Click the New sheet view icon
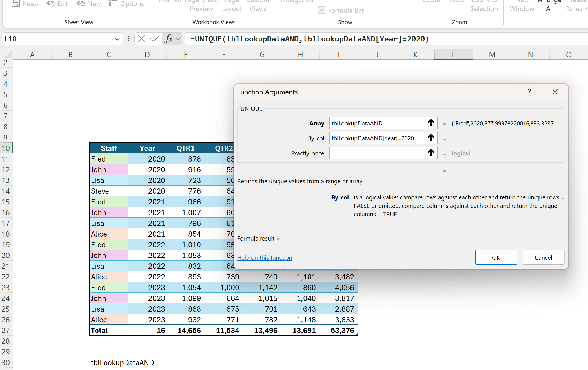 pos(81,4)
